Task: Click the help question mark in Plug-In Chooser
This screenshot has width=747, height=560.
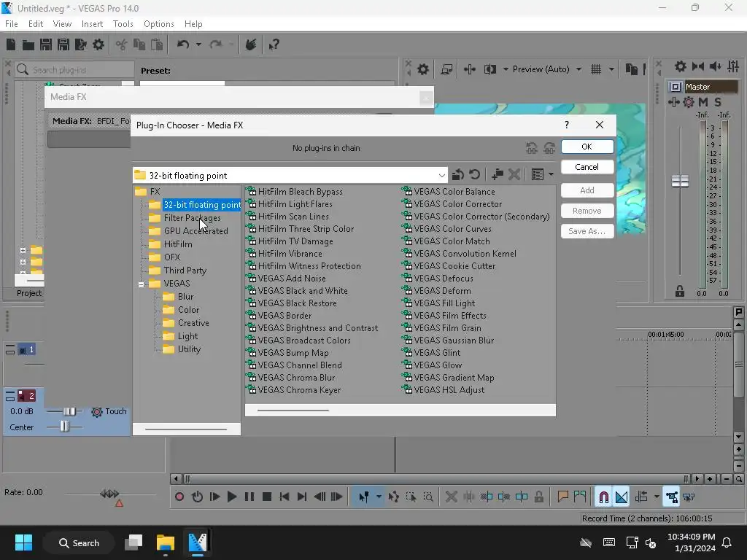Action: pyautogui.click(x=566, y=125)
